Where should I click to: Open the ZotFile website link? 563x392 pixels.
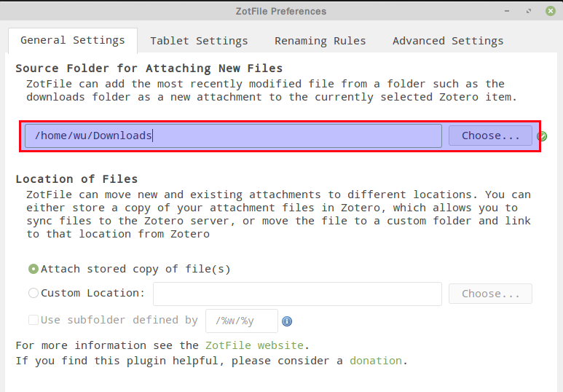254,345
